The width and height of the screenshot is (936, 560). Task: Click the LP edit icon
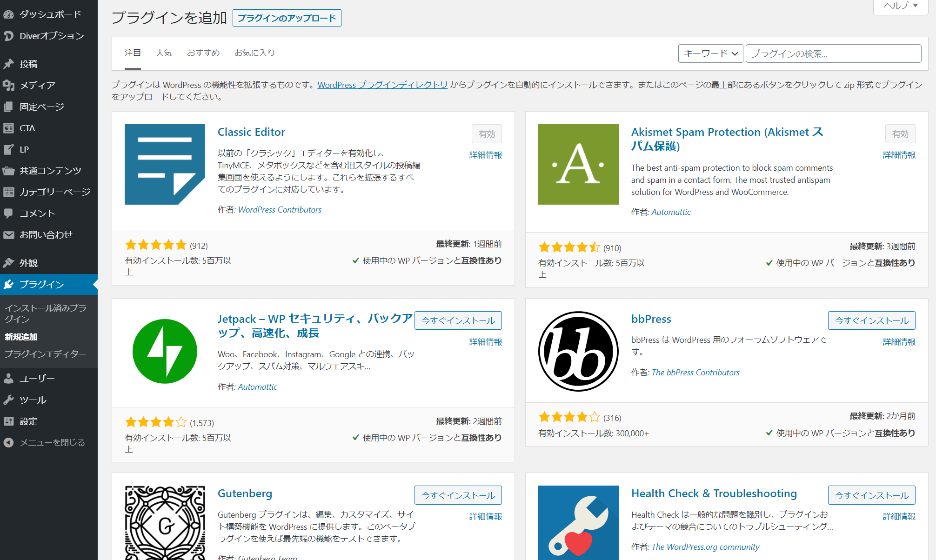(8, 150)
